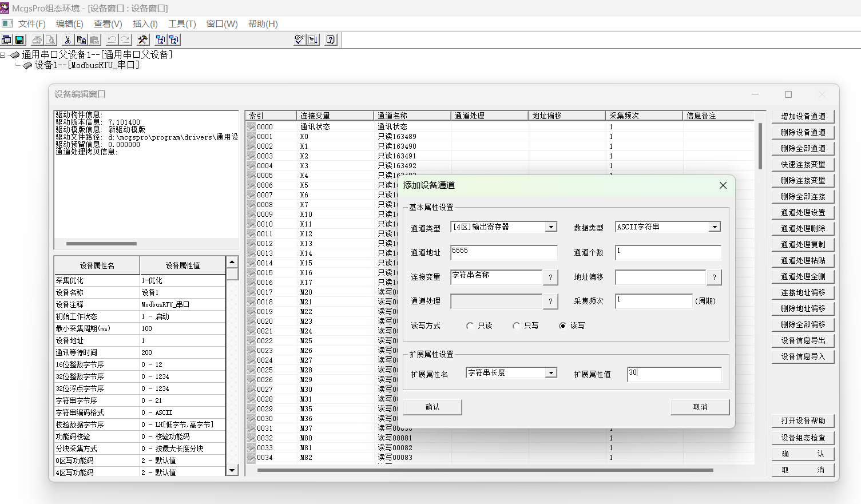Open the toolbox hammer icon

tap(143, 39)
